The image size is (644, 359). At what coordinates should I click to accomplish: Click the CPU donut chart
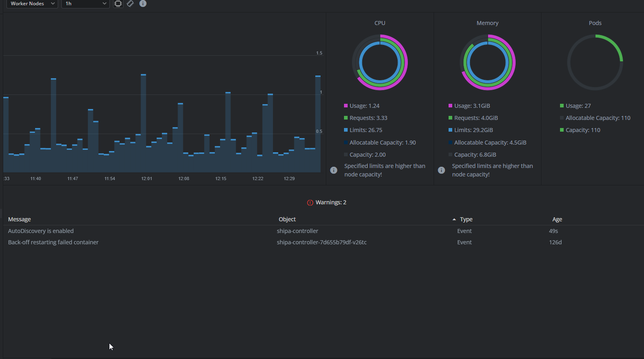pos(380,63)
